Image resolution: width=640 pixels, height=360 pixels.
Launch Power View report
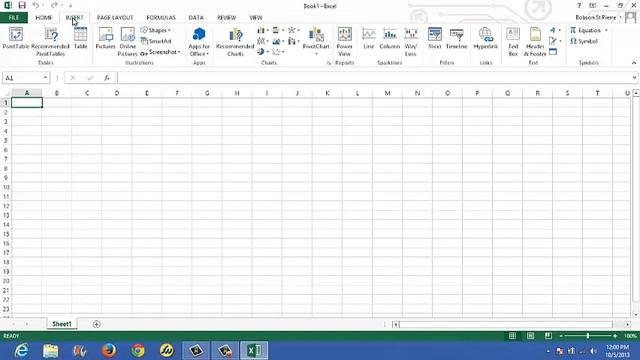(x=344, y=42)
